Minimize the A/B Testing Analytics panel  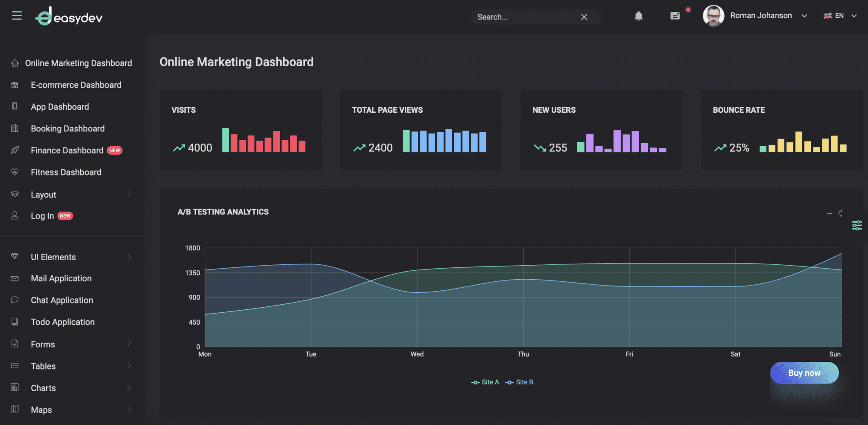pyautogui.click(x=830, y=213)
